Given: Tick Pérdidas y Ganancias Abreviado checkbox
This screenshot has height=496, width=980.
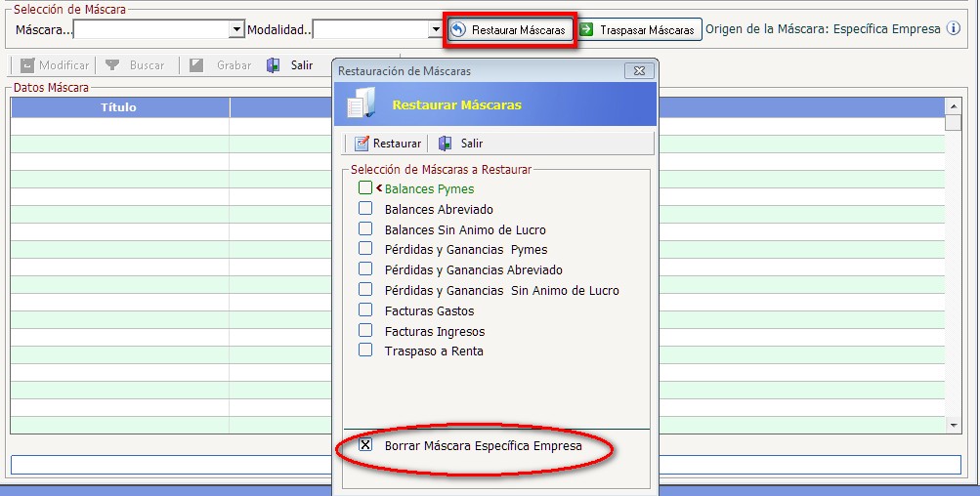Looking at the screenshot, I should click(x=365, y=269).
